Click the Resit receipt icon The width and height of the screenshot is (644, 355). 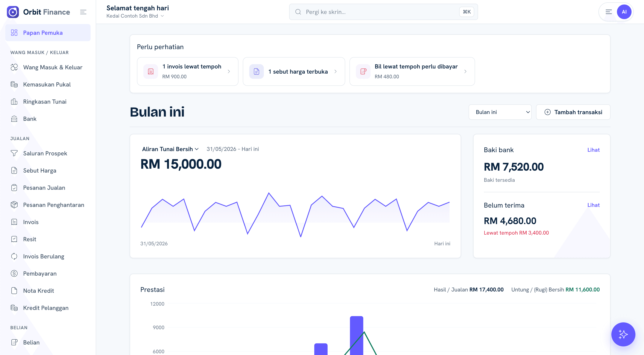click(x=14, y=240)
